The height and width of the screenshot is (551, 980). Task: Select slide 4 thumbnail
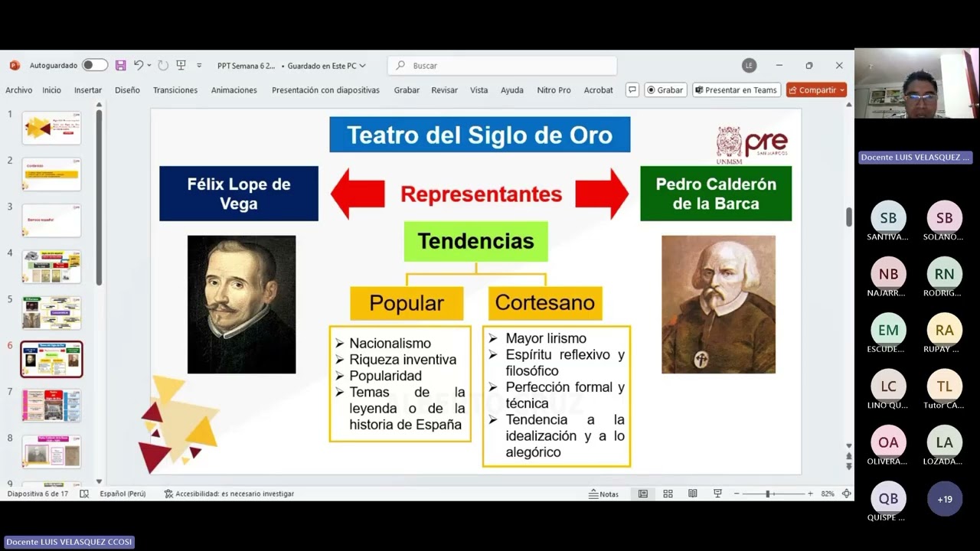51,267
